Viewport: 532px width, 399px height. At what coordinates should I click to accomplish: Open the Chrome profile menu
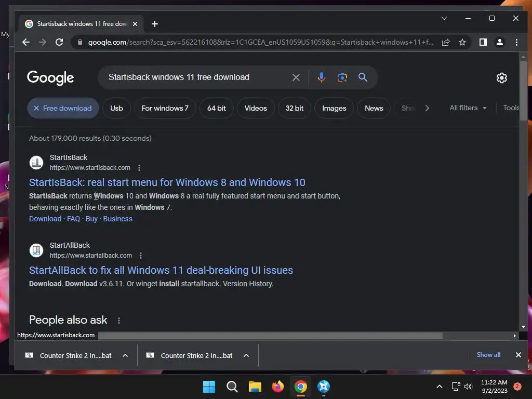(499, 42)
